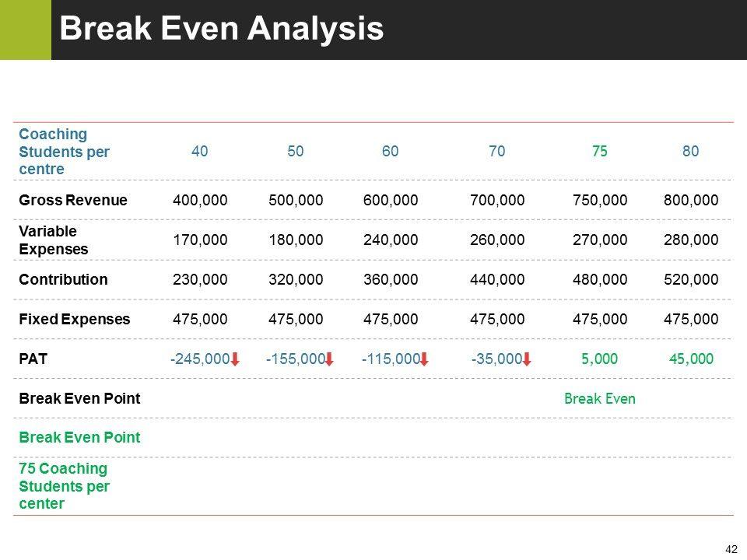The height and width of the screenshot is (560, 747).
Task: Click the PAT row label
Action: (33, 359)
